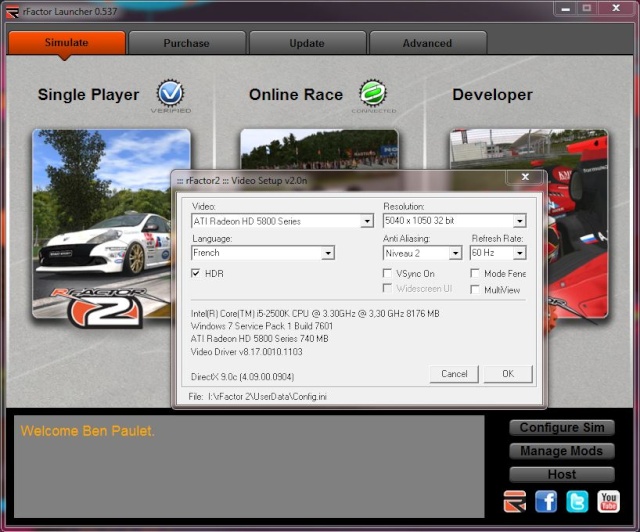
Task: Click the rFactor logo icon in the title bar
Action: click(x=12, y=12)
